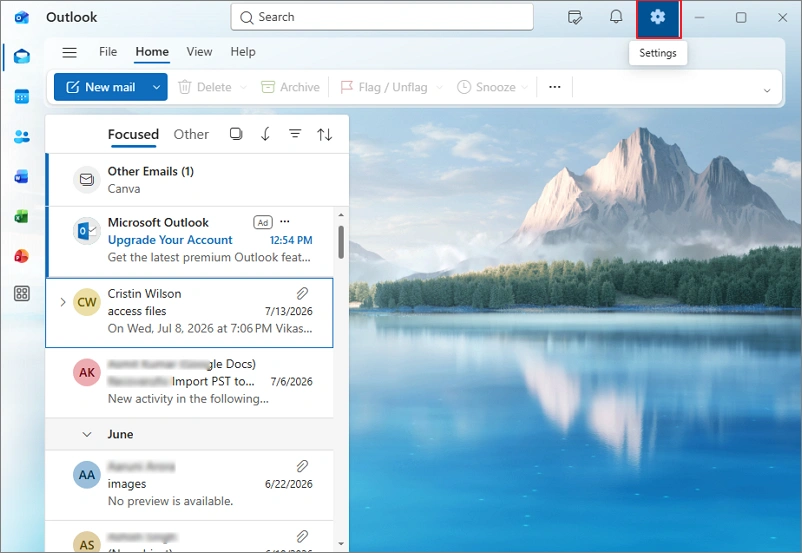Open the Filter icon in list header
802x553 pixels.
pos(295,134)
